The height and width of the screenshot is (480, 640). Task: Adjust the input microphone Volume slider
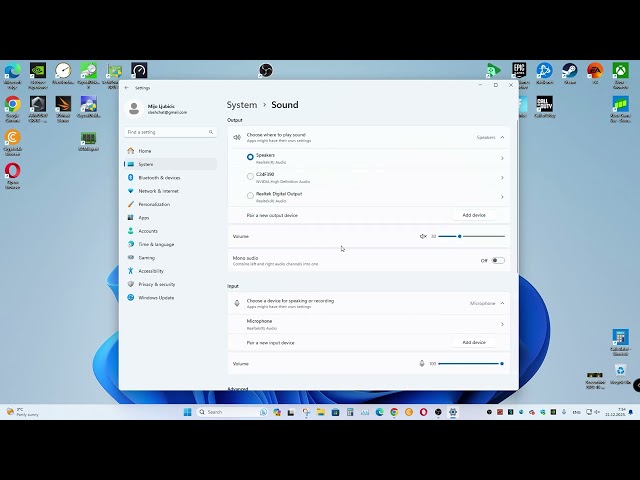(x=471, y=363)
